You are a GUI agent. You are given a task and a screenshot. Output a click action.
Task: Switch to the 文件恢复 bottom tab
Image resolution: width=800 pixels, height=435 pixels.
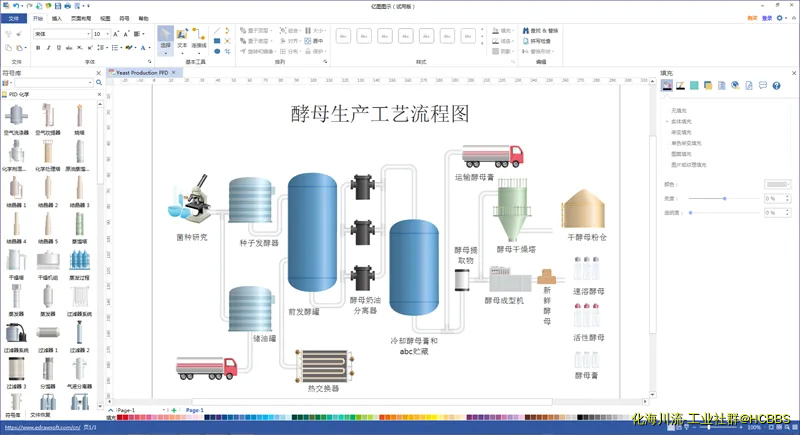click(40, 415)
